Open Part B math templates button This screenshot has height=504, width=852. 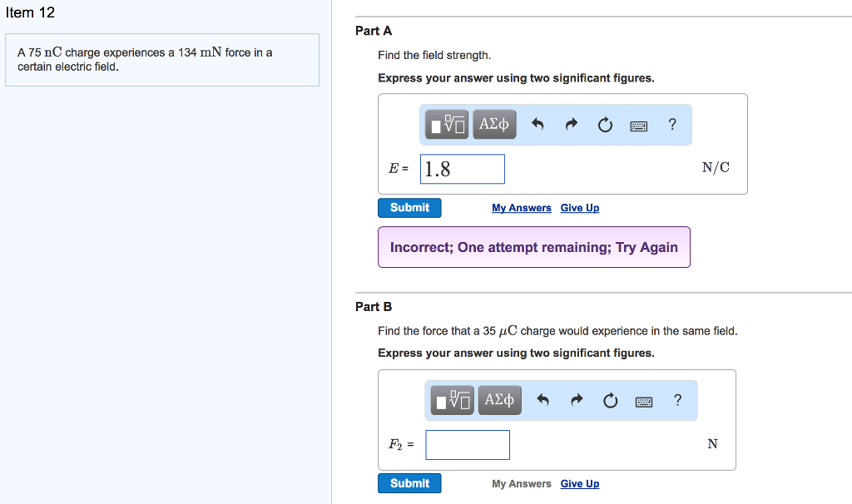coord(453,401)
